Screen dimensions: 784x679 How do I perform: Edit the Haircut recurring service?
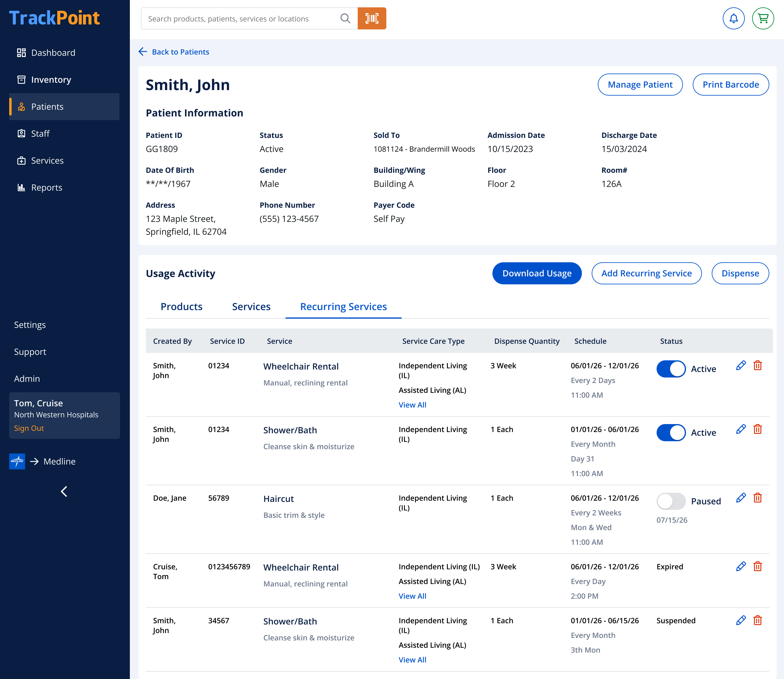[741, 498]
